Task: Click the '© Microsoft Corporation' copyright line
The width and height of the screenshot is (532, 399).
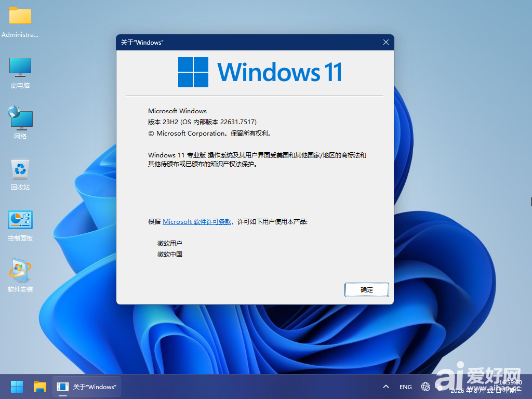Action: point(210,134)
